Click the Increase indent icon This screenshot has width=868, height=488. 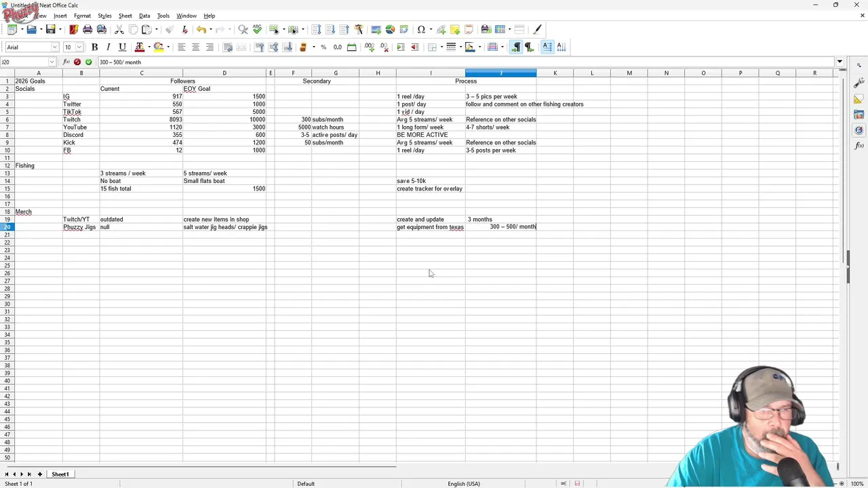(x=401, y=47)
